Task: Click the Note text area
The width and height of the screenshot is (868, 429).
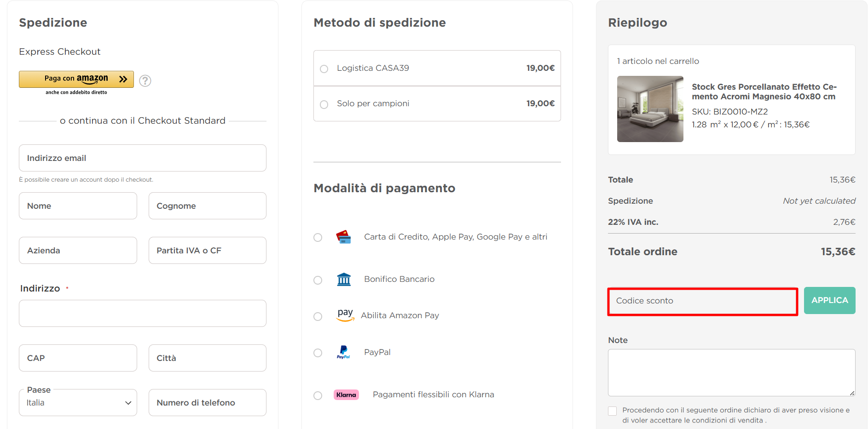Action: point(731,372)
